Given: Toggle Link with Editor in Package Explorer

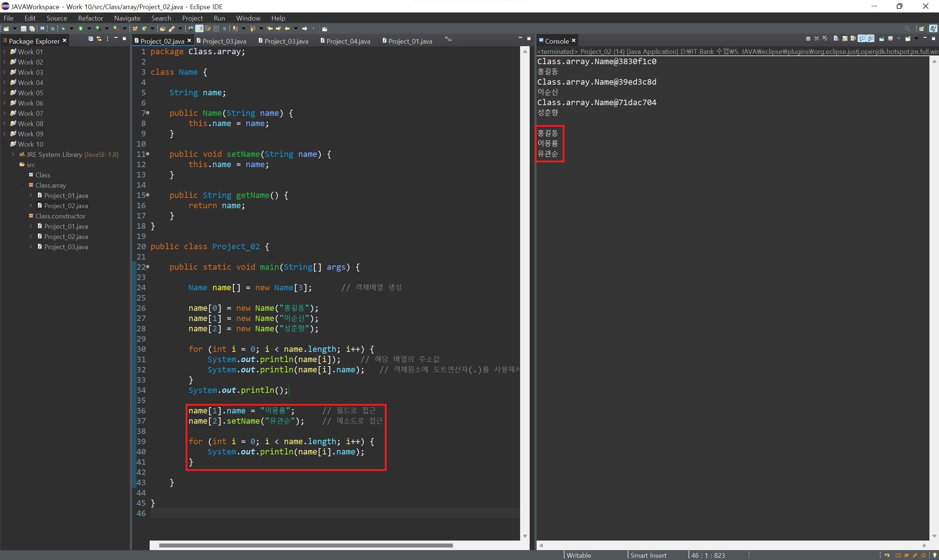Looking at the screenshot, I should 99,38.
